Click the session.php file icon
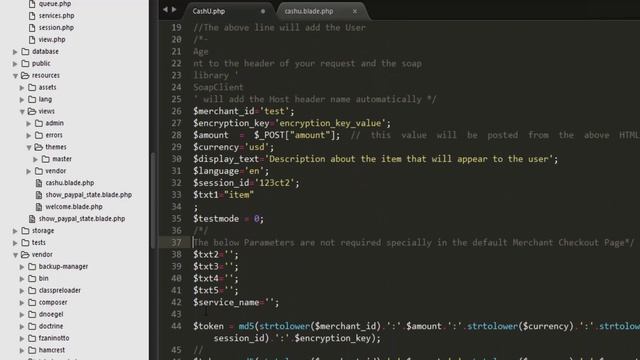 coord(32,27)
